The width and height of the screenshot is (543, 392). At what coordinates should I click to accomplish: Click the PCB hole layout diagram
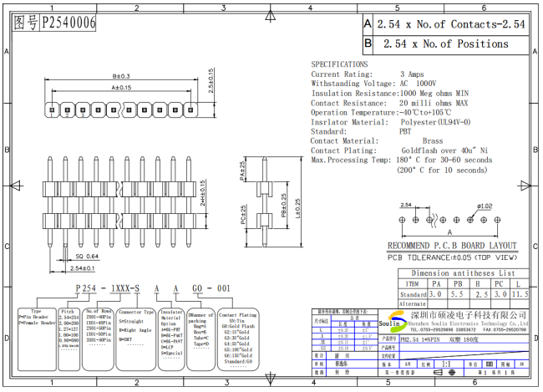tap(451, 220)
